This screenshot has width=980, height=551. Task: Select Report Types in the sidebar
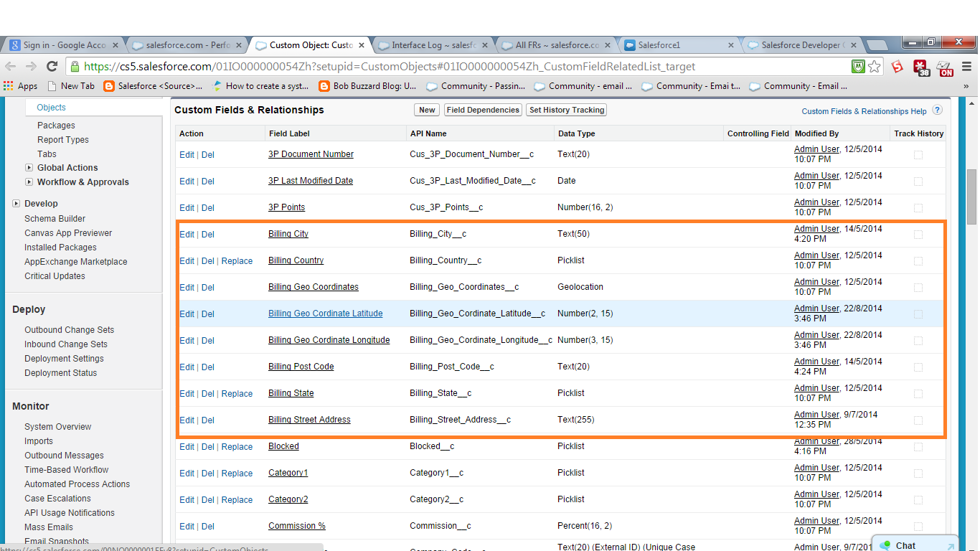coord(63,140)
